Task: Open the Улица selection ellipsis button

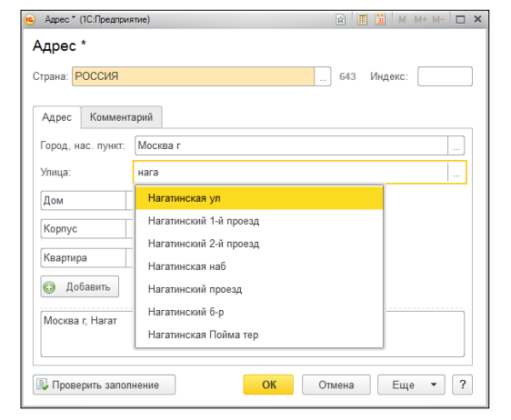Action: click(456, 173)
